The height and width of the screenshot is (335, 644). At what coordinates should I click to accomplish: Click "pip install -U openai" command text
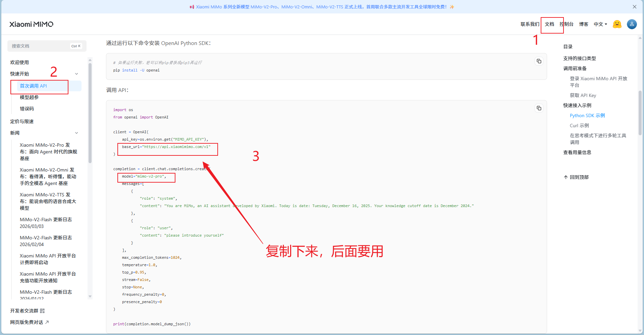[136, 70]
